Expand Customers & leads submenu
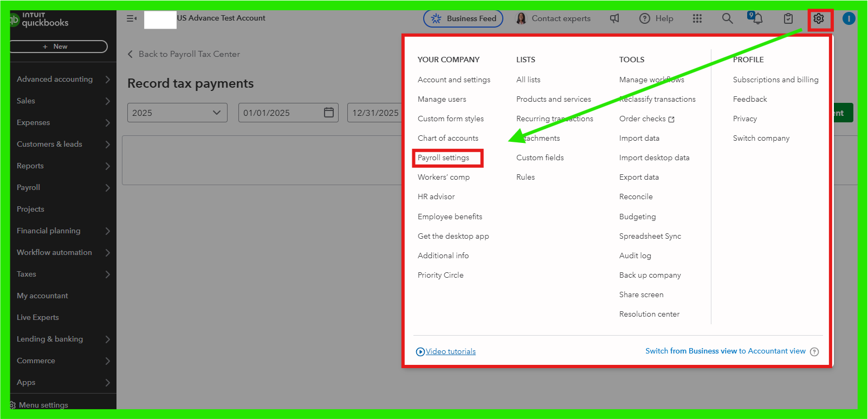This screenshot has width=868, height=419. [x=107, y=144]
